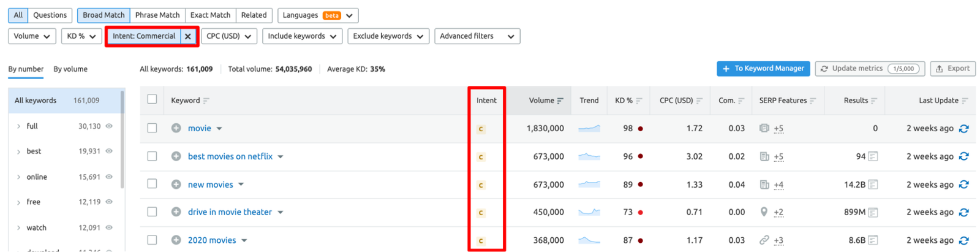Add 'best movies on netflix' using plus icon
The height and width of the screenshot is (252, 980).
(176, 156)
